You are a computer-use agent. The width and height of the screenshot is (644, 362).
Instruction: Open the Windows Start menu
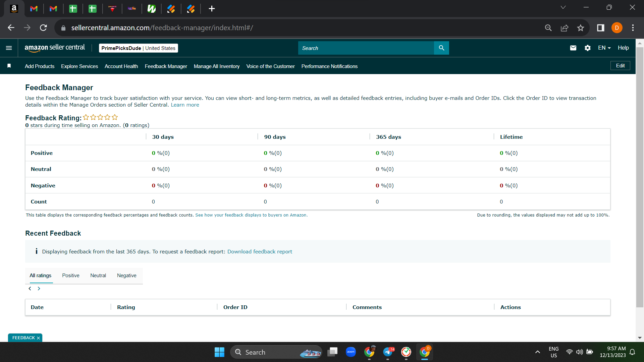[x=219, y=352]
